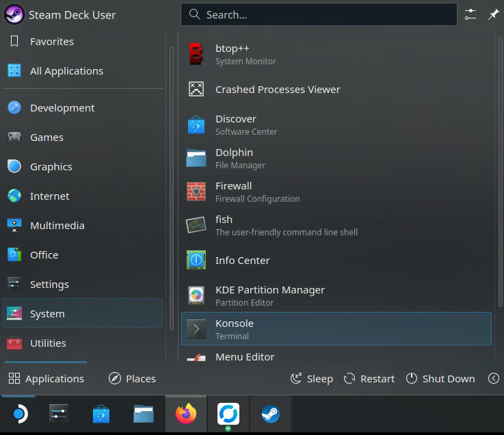
Task: Open Games category
Action: tap(83, 137)
